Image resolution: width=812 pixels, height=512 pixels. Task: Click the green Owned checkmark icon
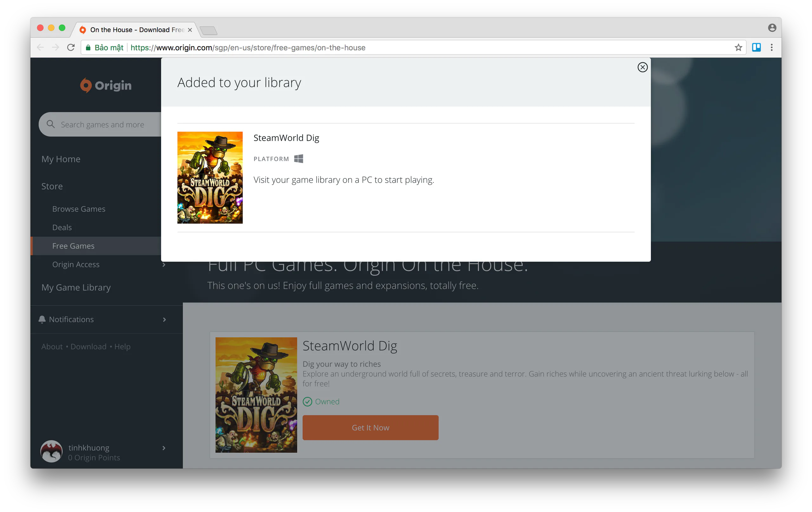(x=307, y=401)
